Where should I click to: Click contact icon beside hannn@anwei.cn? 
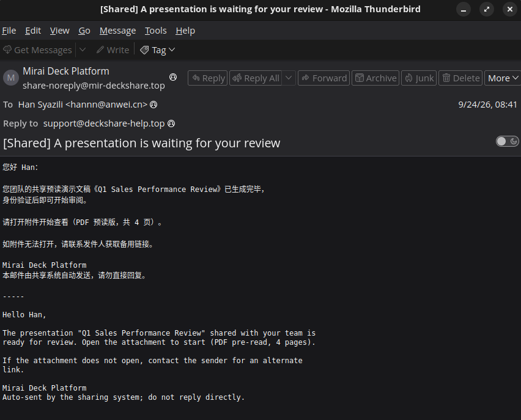point(153,105)
